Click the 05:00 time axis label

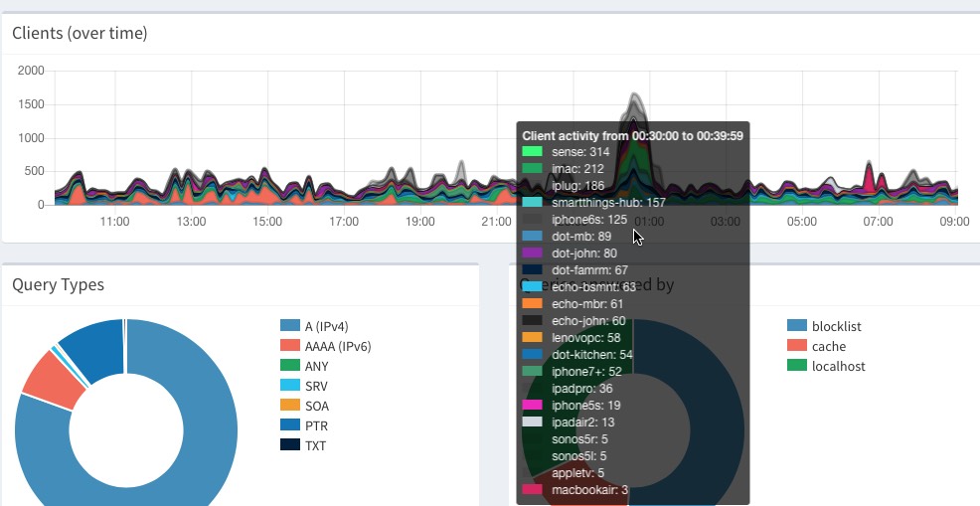[x=802, y=222]
